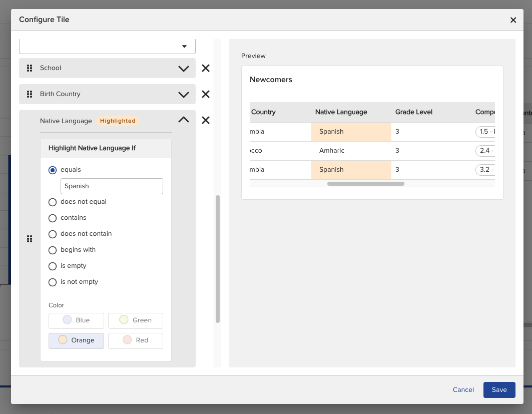Select the does not contain condition
Viewport: 532px width, 414px height.
coord(53,234)
